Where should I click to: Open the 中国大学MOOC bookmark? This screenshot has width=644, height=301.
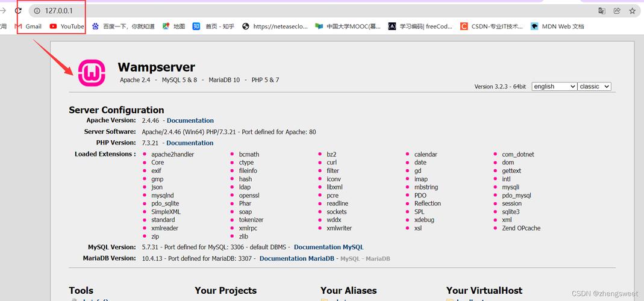(x=348, y=26)
